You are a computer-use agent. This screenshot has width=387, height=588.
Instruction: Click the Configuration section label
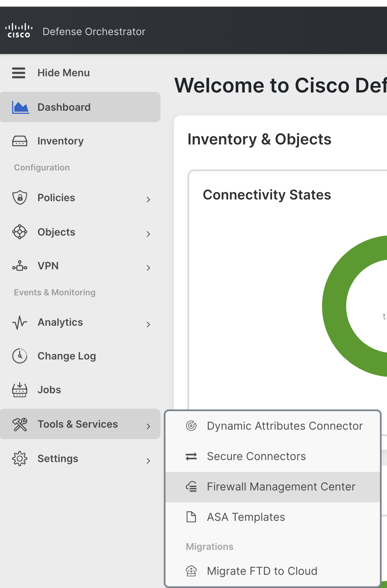point(42,167)
